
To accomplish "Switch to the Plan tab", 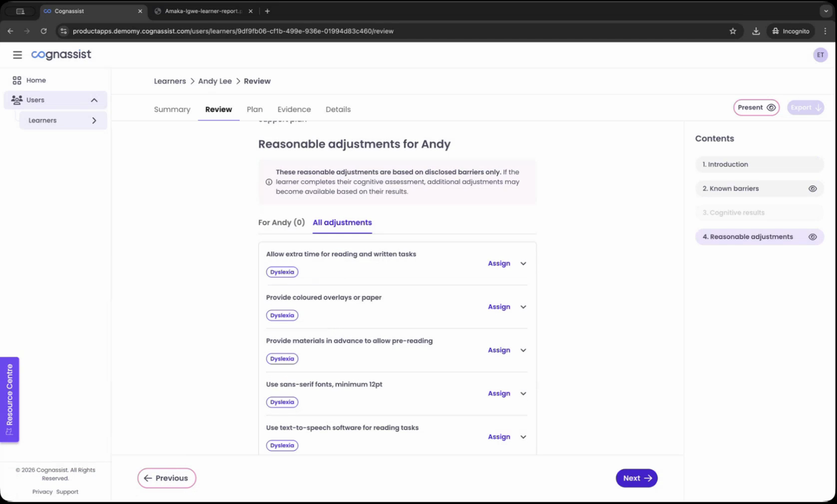I will (x=255, y=110).
